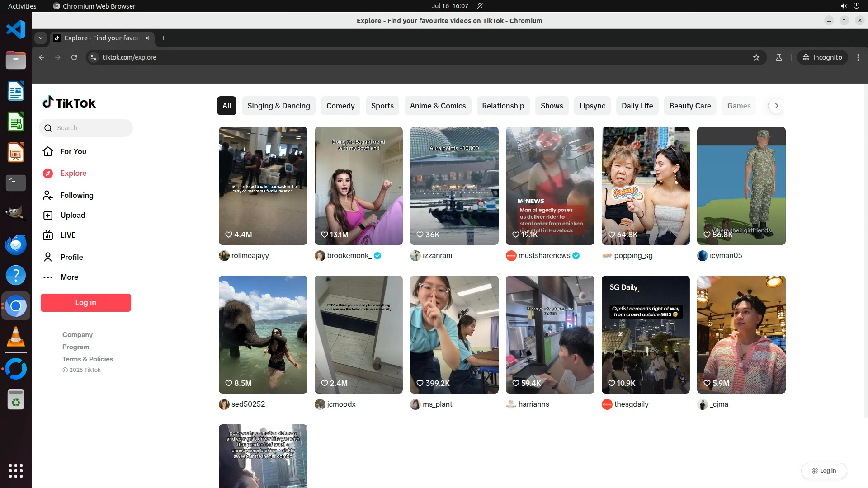Screen dimensions: 868x488
Task: Open the Following page in the sidebar
Action: pyautogui.click(x=76, y=195)
